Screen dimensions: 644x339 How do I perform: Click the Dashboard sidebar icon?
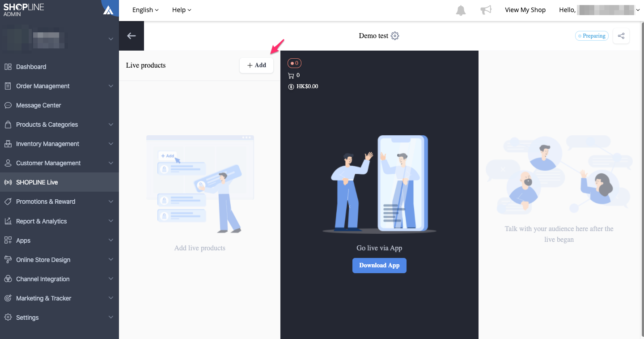[8, 67]
